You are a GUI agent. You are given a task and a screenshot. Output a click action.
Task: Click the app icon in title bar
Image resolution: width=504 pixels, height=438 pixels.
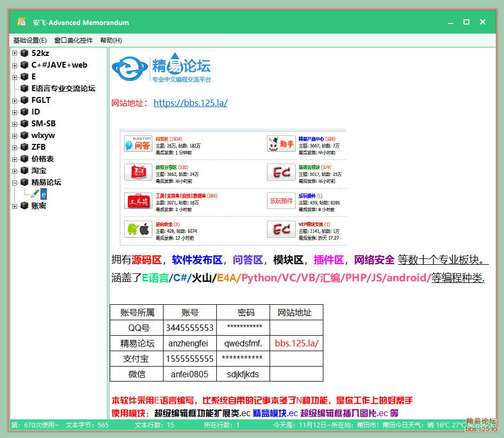tap(22, 22)
